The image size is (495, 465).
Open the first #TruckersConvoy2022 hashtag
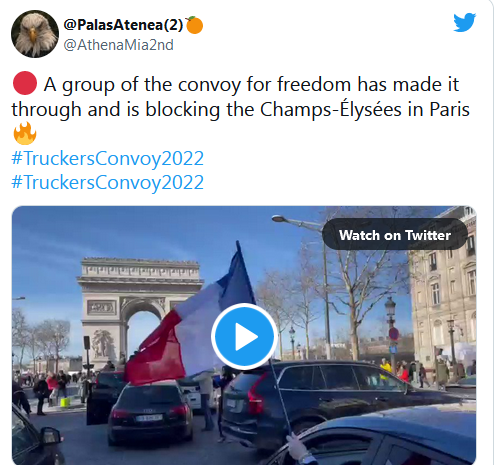107,158
